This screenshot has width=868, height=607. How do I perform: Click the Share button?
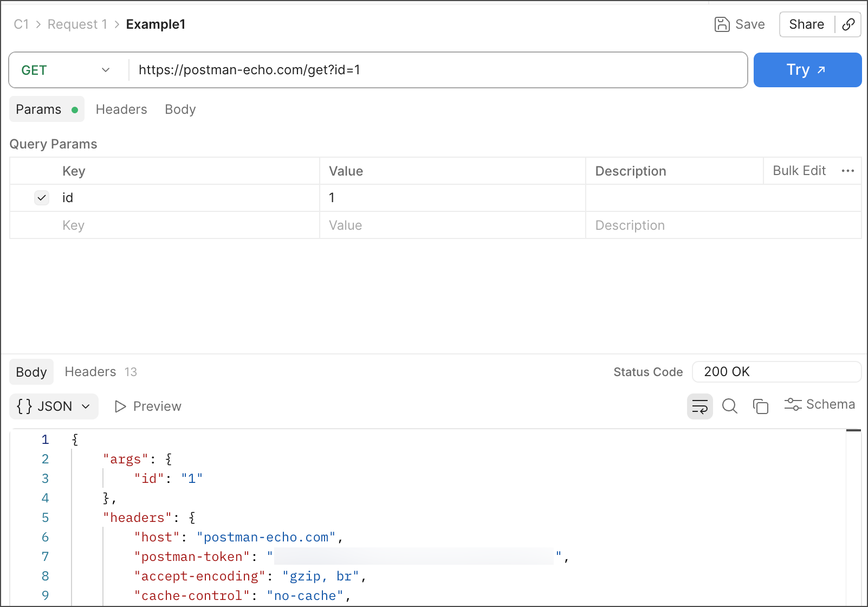coord(806,24)
